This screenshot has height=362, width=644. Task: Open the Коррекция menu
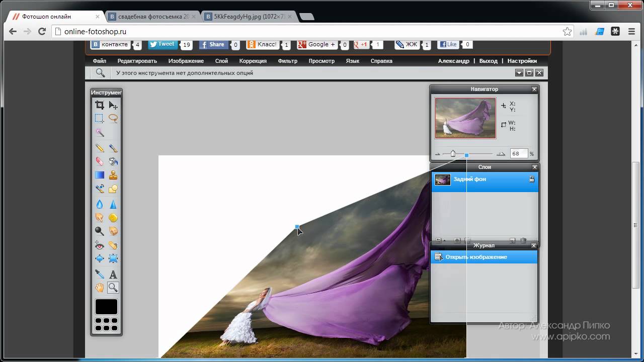[x=253, y=61]
